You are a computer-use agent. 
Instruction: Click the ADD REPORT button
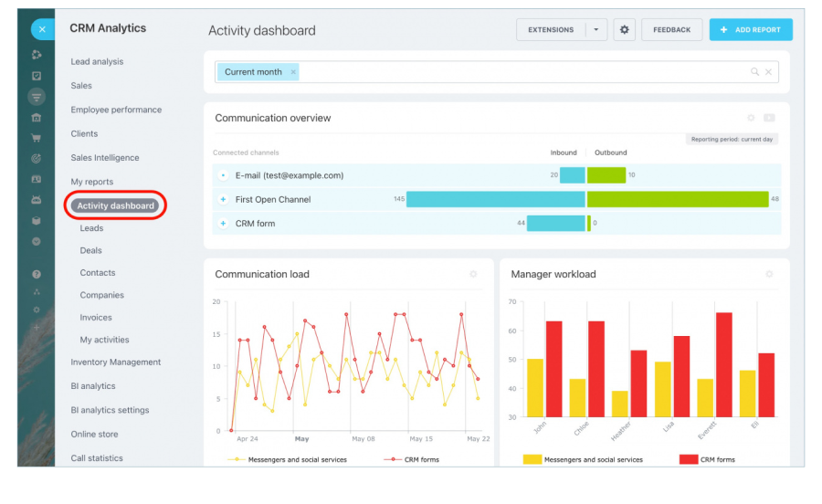coord(751,30)
